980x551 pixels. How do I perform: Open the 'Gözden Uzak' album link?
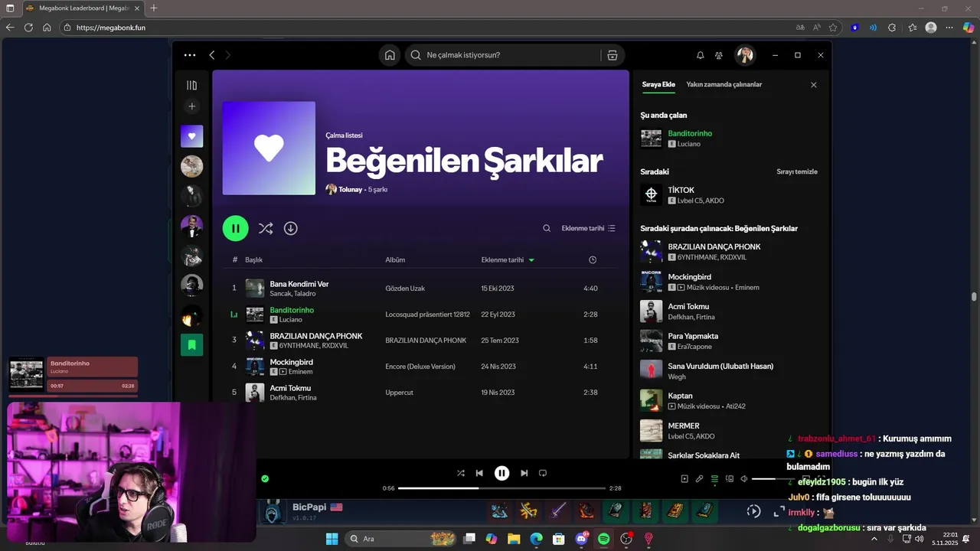[405, 289]
